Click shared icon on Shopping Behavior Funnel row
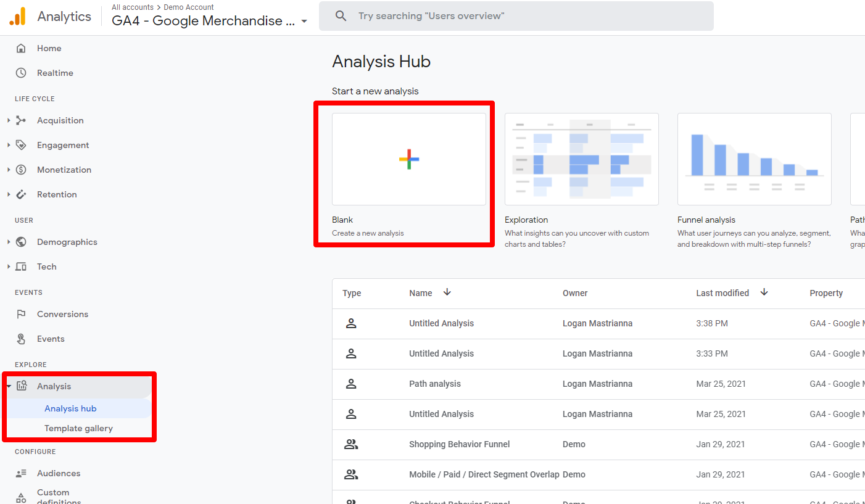Image resolution: width=865 pixels, height=504 pixels. click(x=351, y=444)
